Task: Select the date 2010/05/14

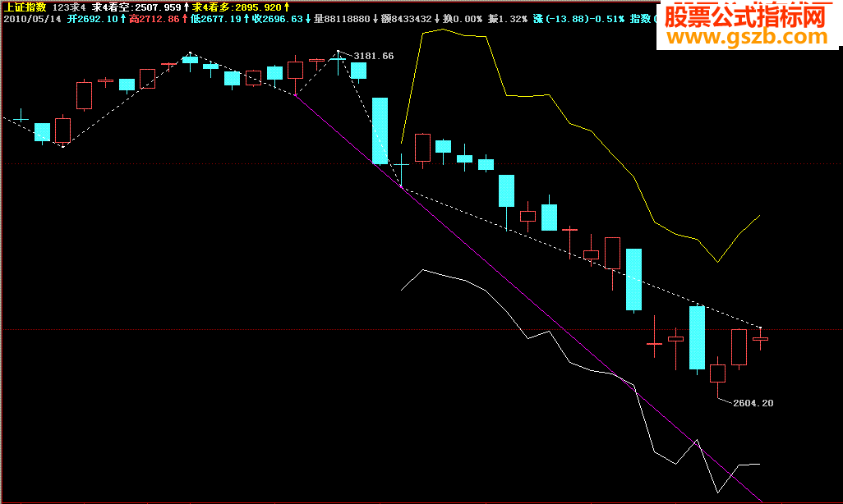Action: 33,20
